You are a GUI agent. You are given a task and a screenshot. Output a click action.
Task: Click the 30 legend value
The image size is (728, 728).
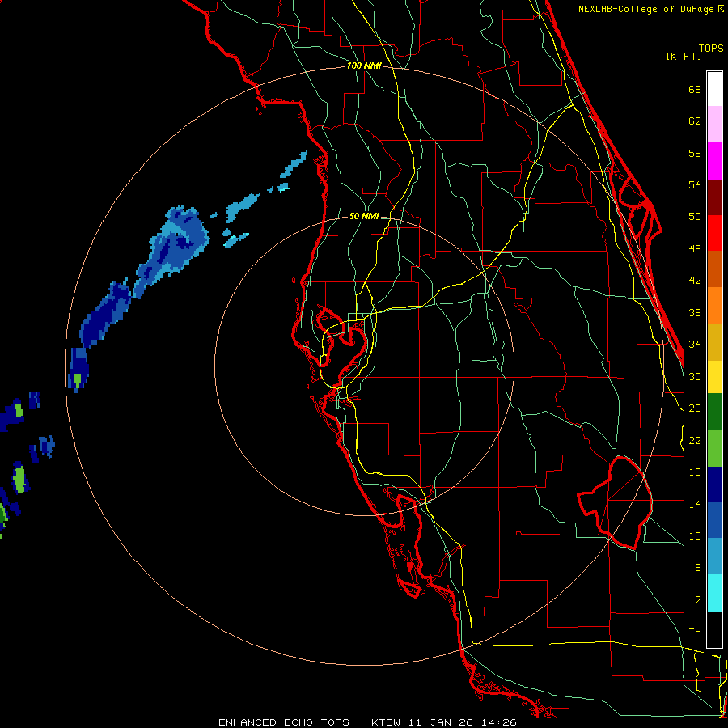click(x=695, y=376)
